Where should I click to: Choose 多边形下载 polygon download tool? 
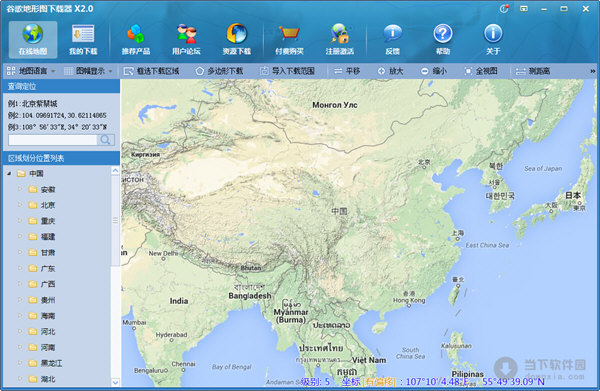(x=219, y=71)
